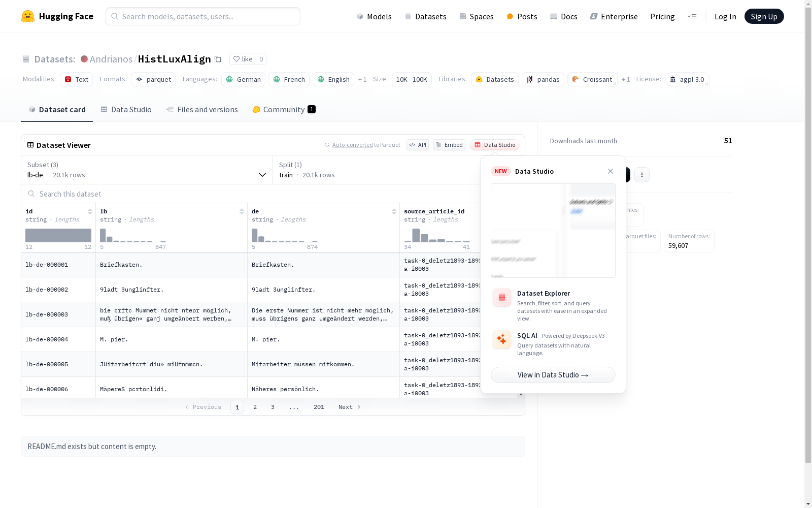Click the Hugging Face logo
The image size is (812, 508).
(x=57, y=16)
